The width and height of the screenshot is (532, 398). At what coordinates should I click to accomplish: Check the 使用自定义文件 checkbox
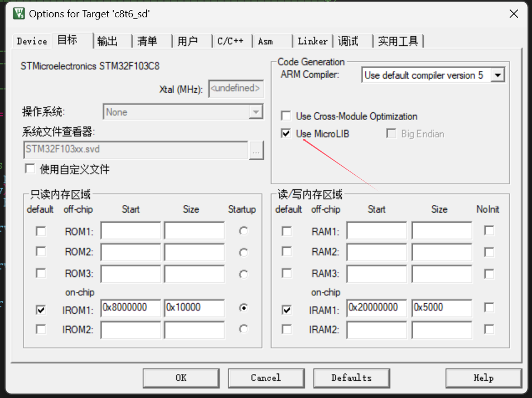[x=30, y=169]
